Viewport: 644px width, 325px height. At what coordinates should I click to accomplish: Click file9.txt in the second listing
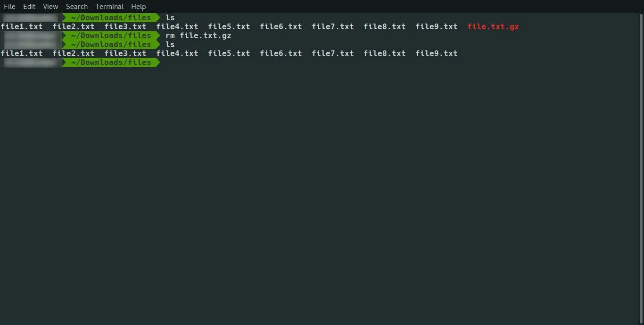point(437,53)
